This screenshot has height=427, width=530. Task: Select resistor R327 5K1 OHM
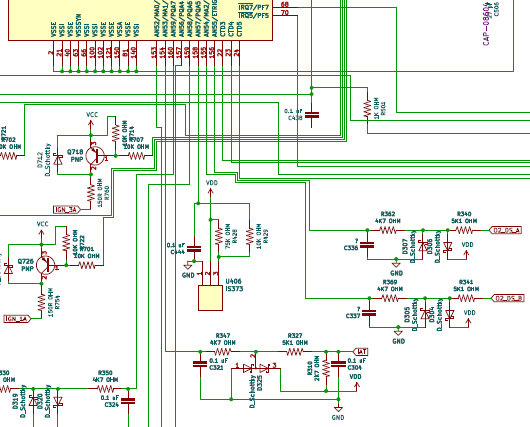(x=295, y=352)
